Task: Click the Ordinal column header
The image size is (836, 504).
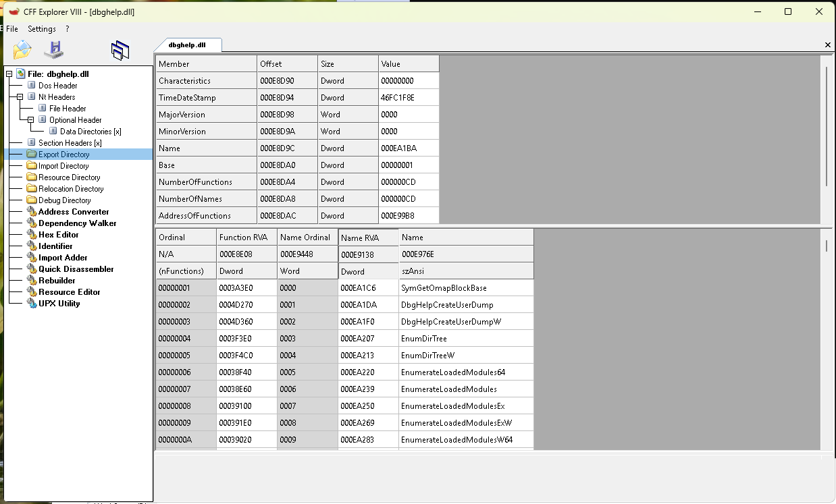Action: pyautogui.click(x=186, y=237)
